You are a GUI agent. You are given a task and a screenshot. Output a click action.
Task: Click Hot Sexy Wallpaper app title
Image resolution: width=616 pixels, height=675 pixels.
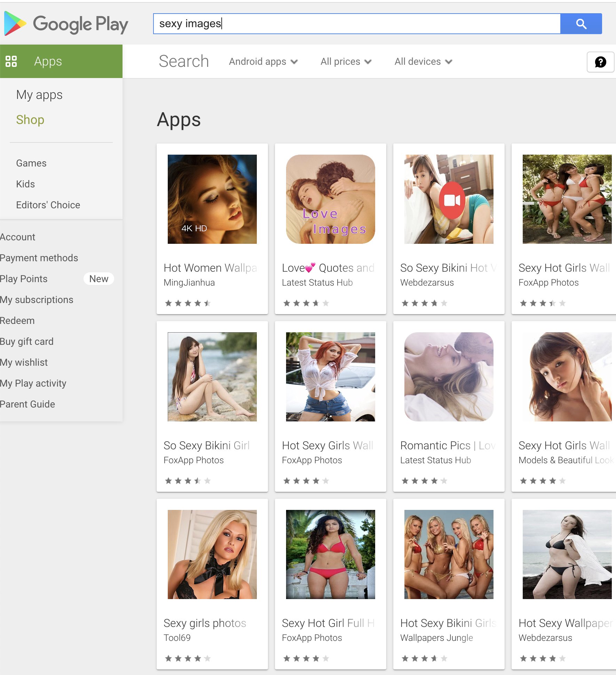click(x=566, y=623)
